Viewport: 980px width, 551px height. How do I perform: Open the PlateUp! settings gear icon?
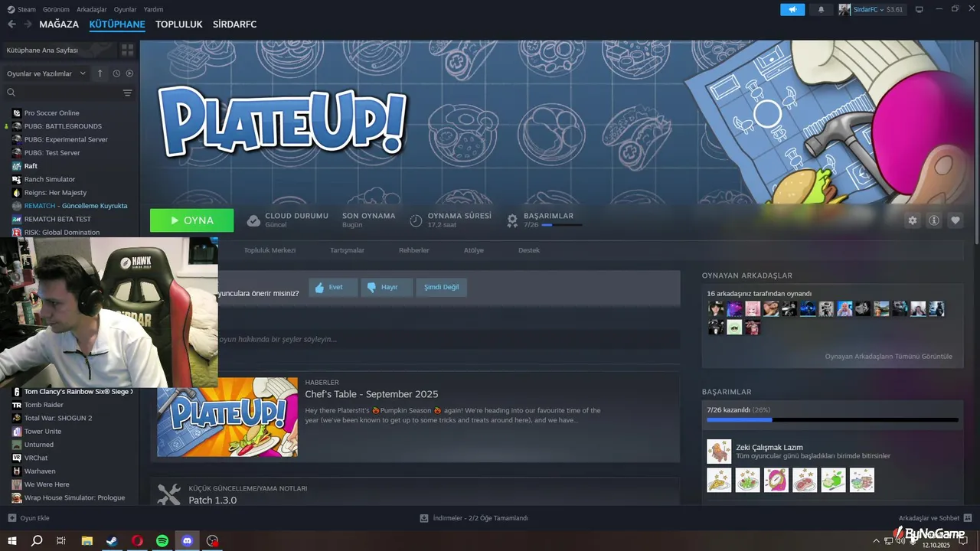pos(913,220)
